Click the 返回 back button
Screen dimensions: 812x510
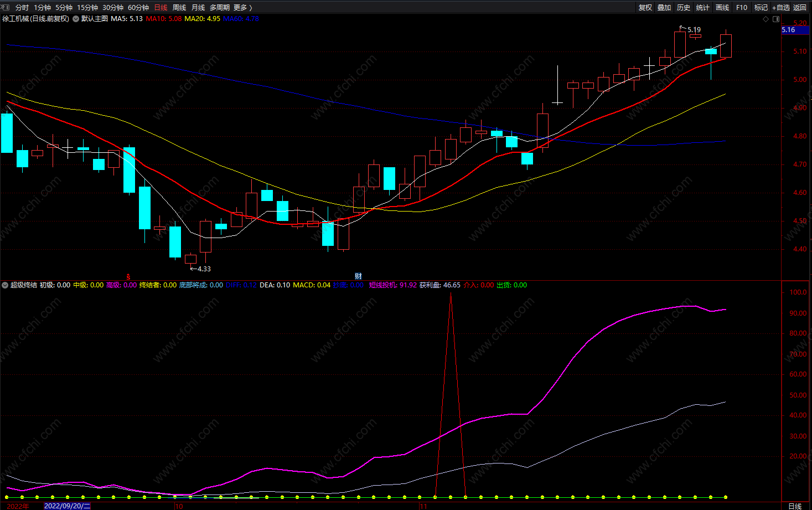[800, 7]
